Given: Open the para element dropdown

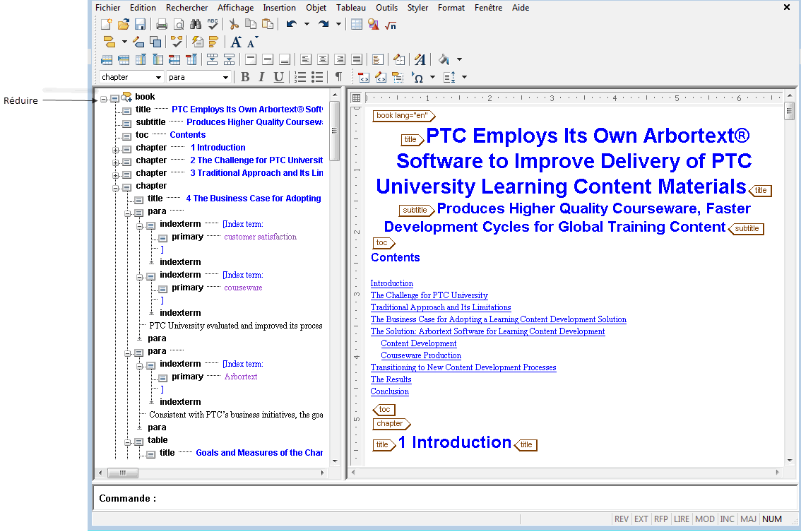Looking at the screenshot, I should tap(225, 77).
